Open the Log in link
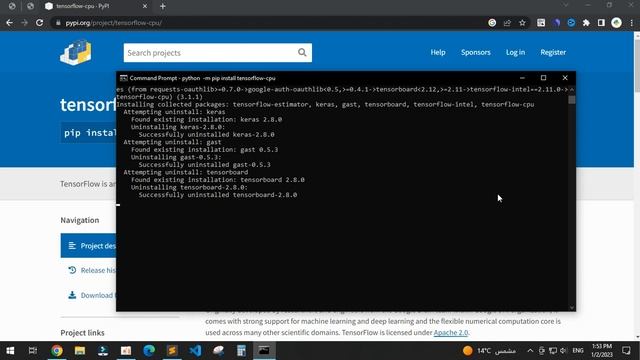The height and width of the screenshot is (360, 640). click(x=515, y=52)
